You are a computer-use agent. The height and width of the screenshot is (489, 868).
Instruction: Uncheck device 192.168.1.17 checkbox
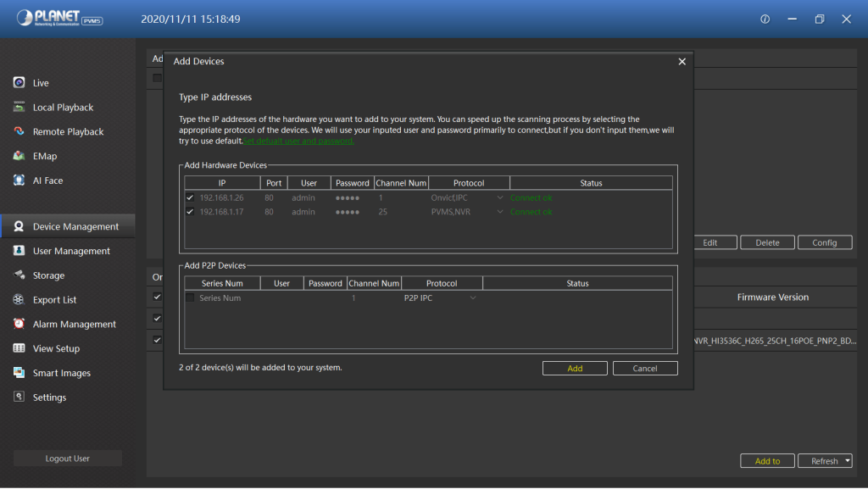(190, 212)
